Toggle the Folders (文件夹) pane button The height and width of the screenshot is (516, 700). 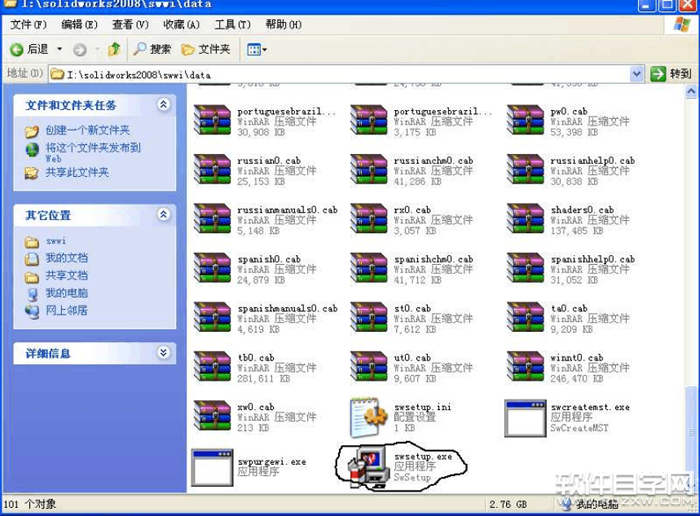pyautogui.click(x=206, y=49)
